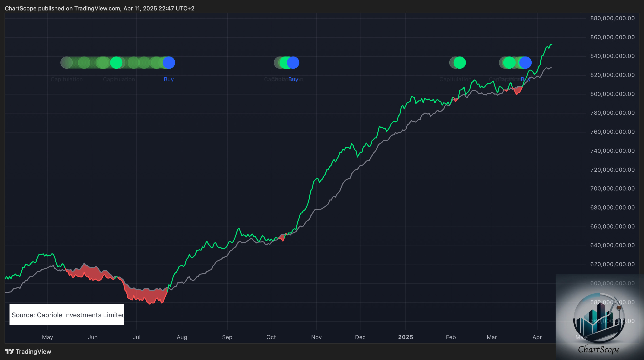This screenshot has height=360, width=644.
Task: Click the 700,000,000.00 price axis label
Action: 612,188
